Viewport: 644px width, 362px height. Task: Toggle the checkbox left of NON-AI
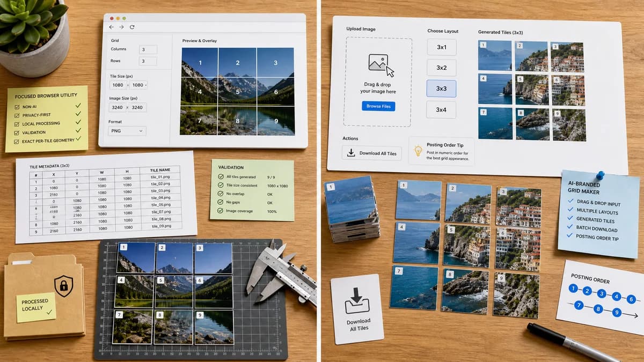17,108
